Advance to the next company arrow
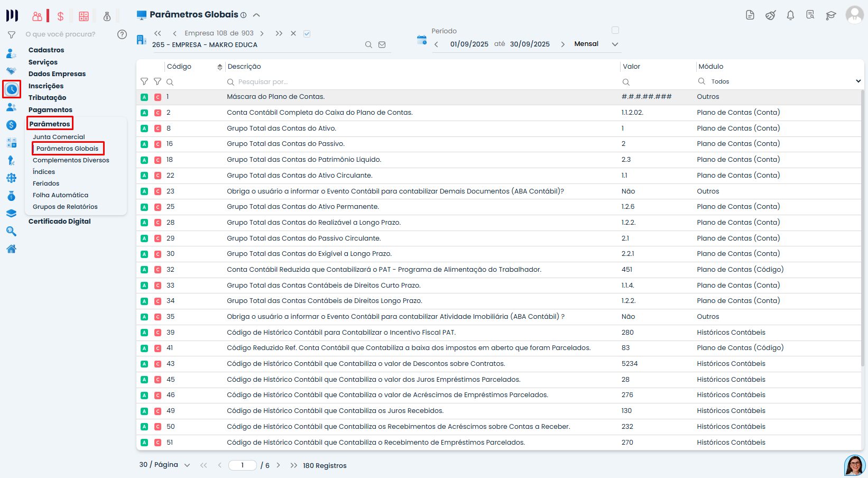Image resolution: width=868 pixels, height=478 pixels. 262,33
